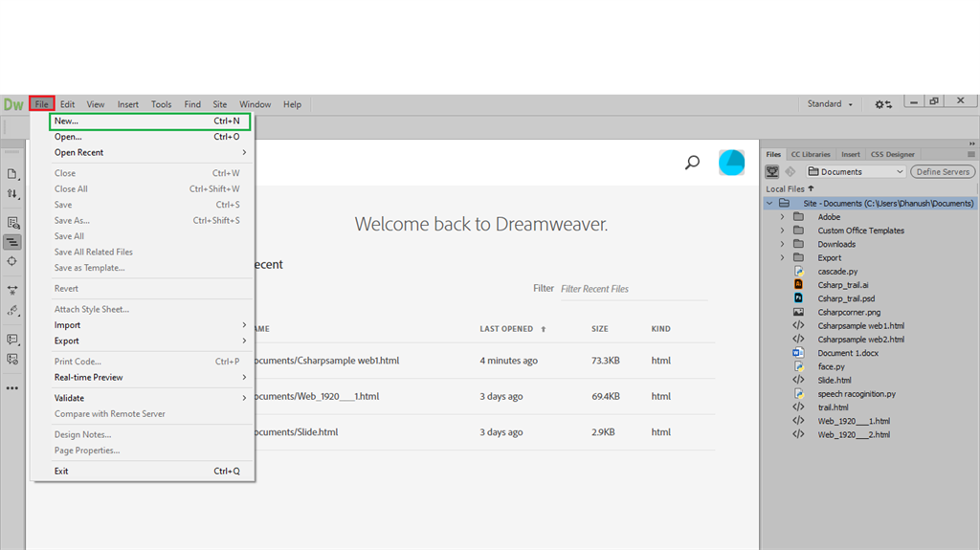
Task: Click the collapse panels double-arrow icon
Action: tap(972, 143)
